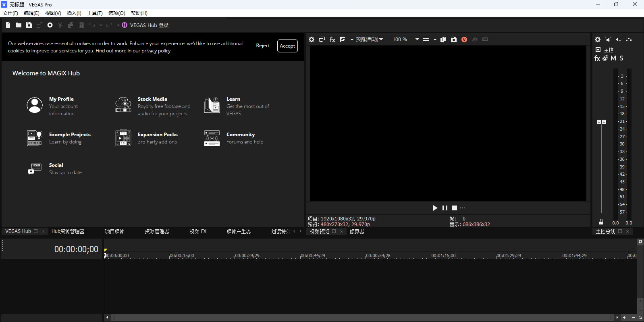Open the 工具(T) menu
The width and height of the screenshot is (644, 322).
tap(95, 13)
